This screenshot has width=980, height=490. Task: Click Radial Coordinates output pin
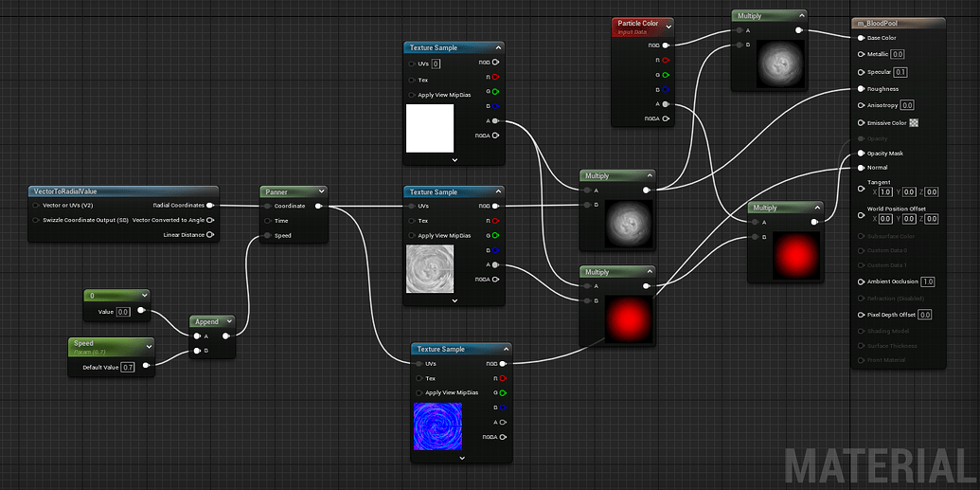click(210, 206)
